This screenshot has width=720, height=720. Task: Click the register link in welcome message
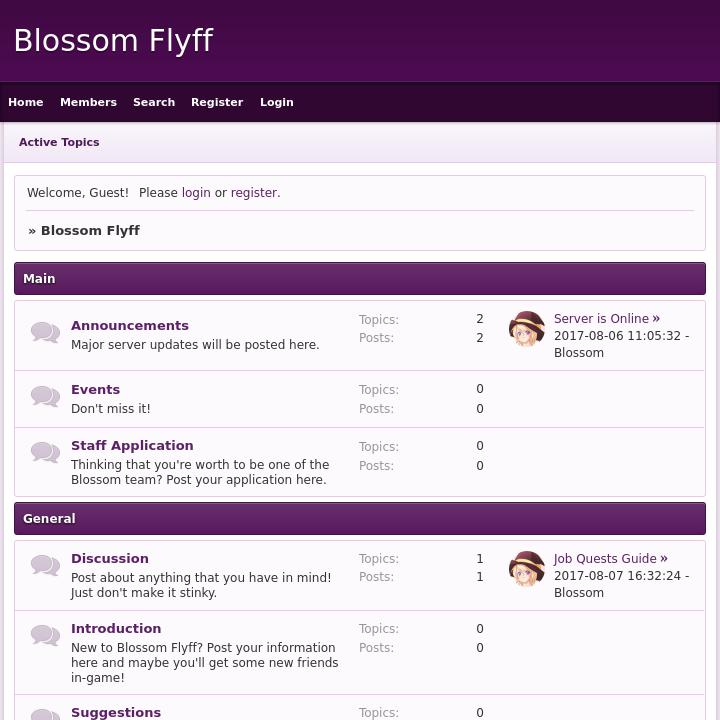pos(254,193)
